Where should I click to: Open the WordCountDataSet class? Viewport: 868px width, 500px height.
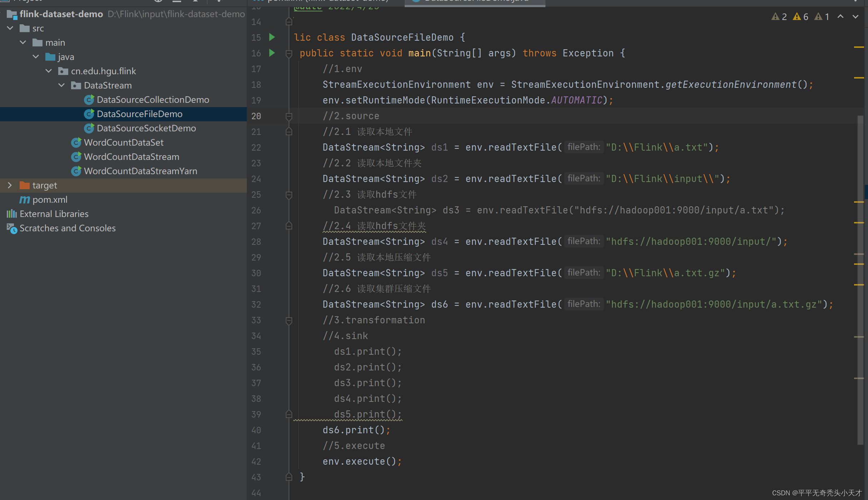[x=124, y=142]
